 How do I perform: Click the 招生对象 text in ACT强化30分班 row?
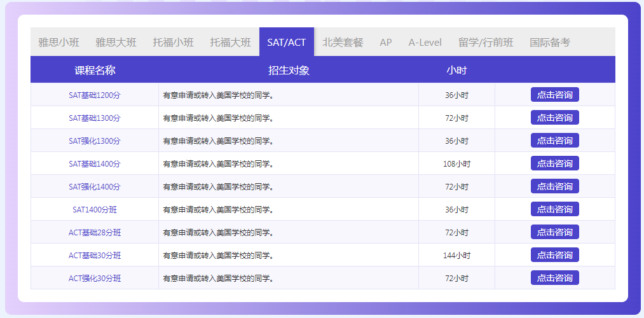coord(219,278)
